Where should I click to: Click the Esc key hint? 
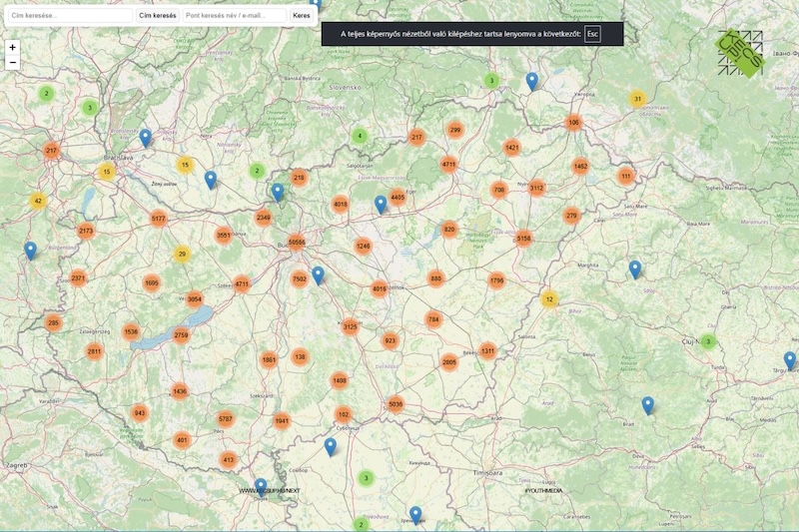(593, 34)
